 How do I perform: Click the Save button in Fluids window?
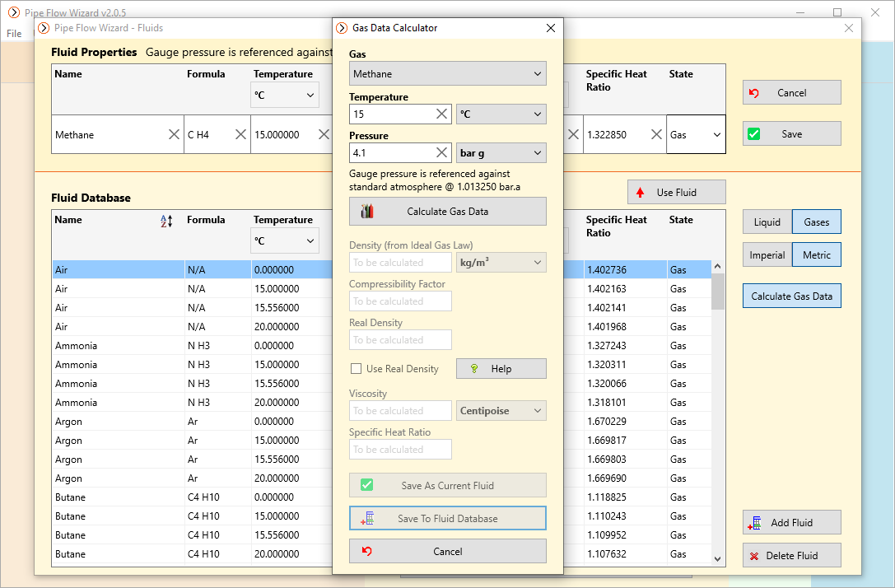point(792,133)
